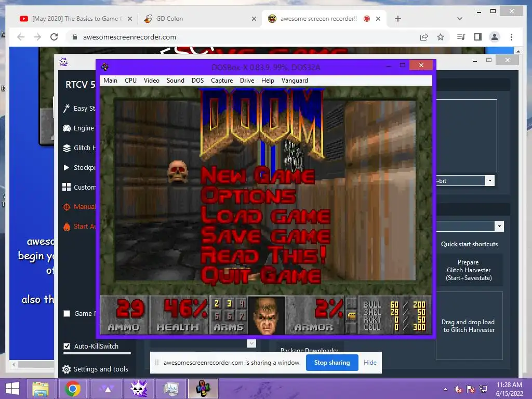This screenshot has width=532, height=399.
Task: Click the Custom Layout grid icon
Action: click(x=66, y=187)
